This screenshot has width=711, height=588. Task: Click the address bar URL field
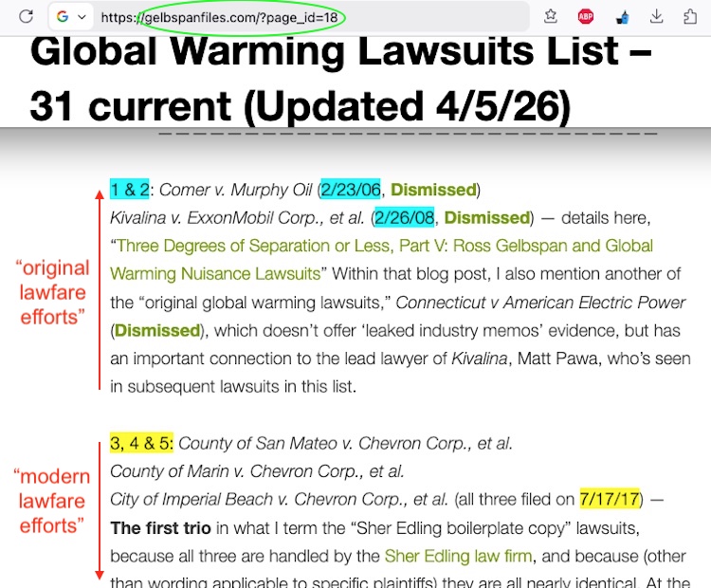284,17
